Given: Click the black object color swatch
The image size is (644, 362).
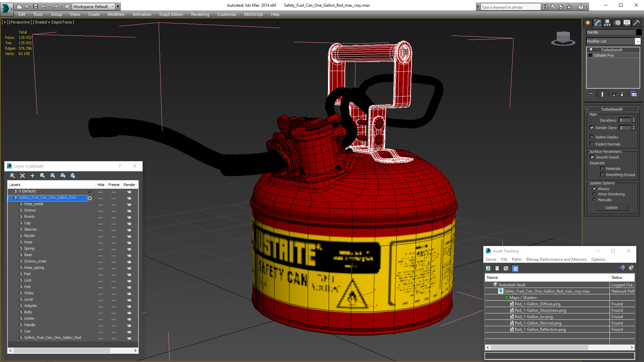Looking at the screenshot, I should [x=639, y=32].
